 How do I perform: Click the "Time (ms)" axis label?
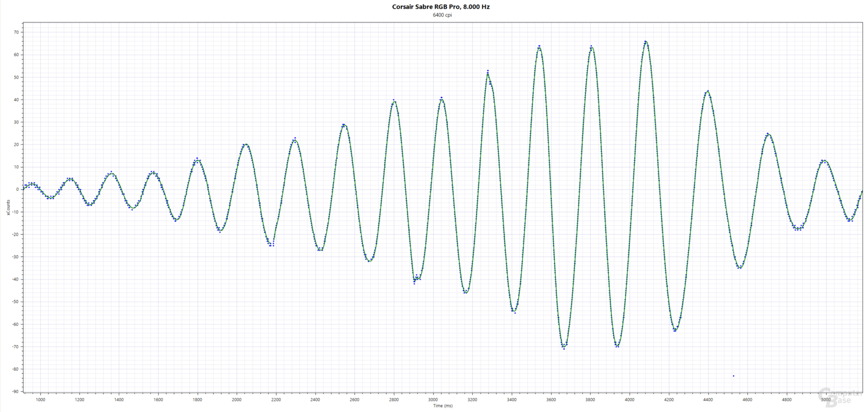pyautogui.click(x=443, y=406)
